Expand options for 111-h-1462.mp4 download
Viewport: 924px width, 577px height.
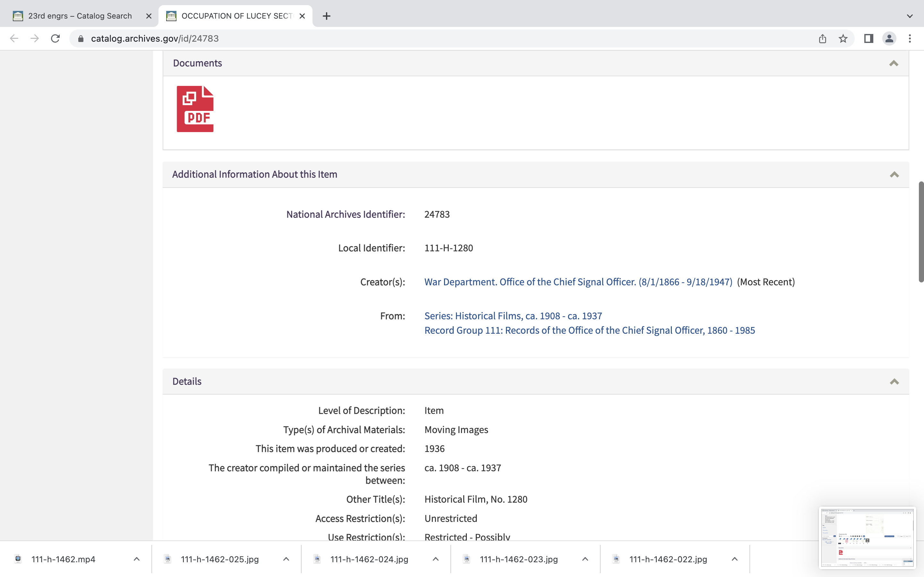pos(137,559)
